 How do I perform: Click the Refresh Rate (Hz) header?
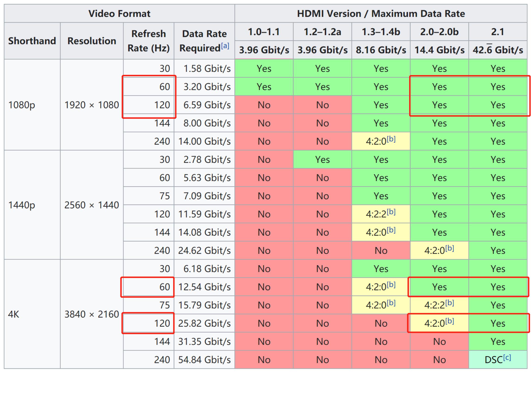(x=148, y=41)
